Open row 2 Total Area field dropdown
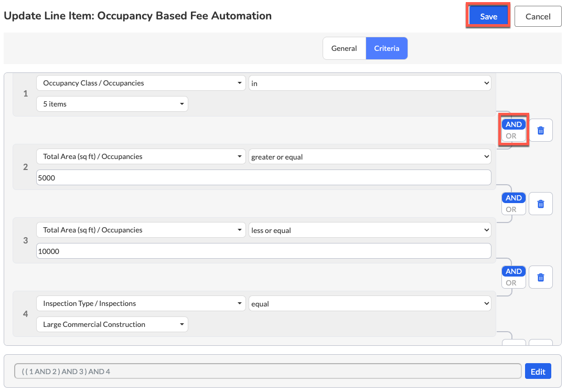Viewport: 567px width, 392px height. (141, 156)
